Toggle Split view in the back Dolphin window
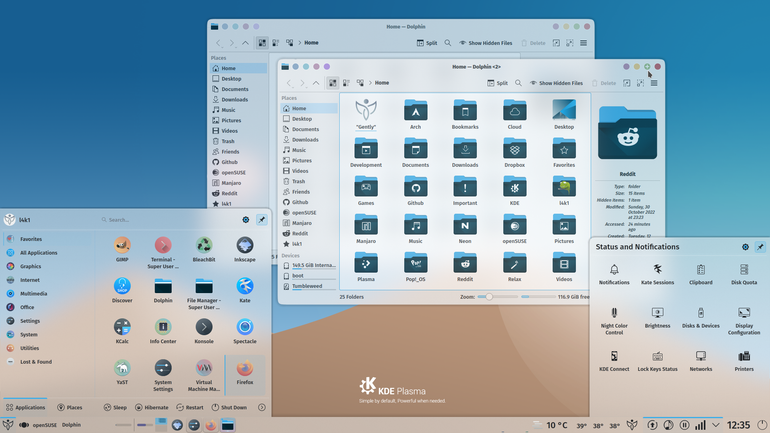The image size is (770, 433). click(427, 43)
